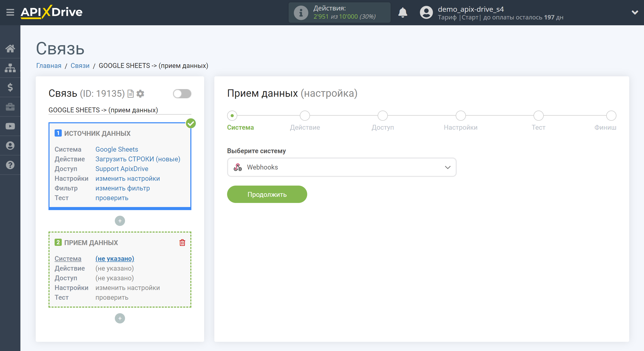Image resolution: width=644 pixels, height=351 pixels.
Task: Click the Тест step label
Action: coord(538,127)
